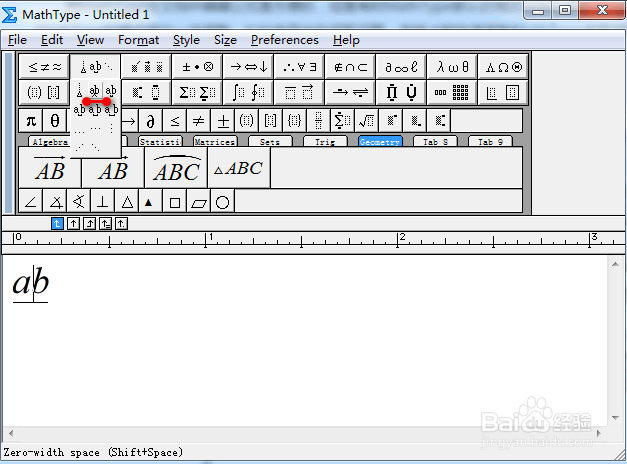
Task: Open the set theory symbols palette (∉∩⊂)
Action: pyautogui.click(x=350, y=67)
